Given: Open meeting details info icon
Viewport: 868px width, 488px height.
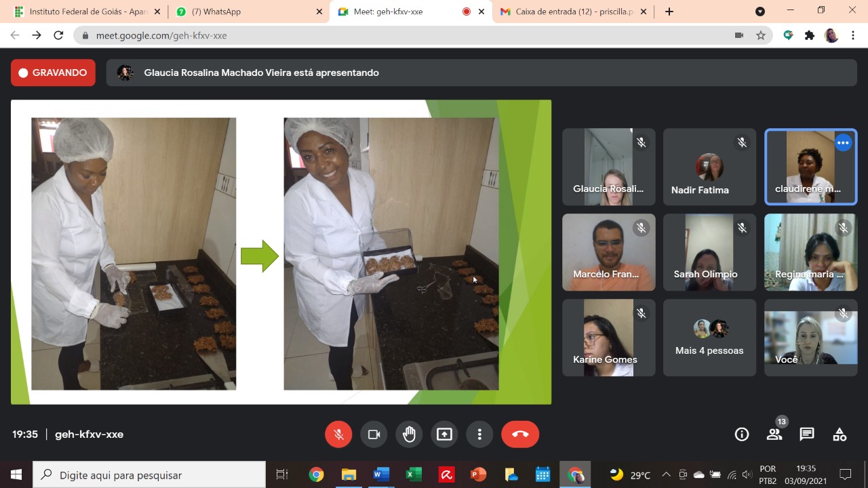Looking at the screenshot, I should (x=742, y=434).
